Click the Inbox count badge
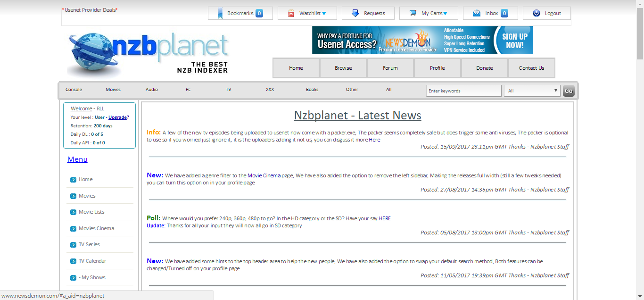The width and height of the screenshot is (644, 300). click(x=504, y=13)
